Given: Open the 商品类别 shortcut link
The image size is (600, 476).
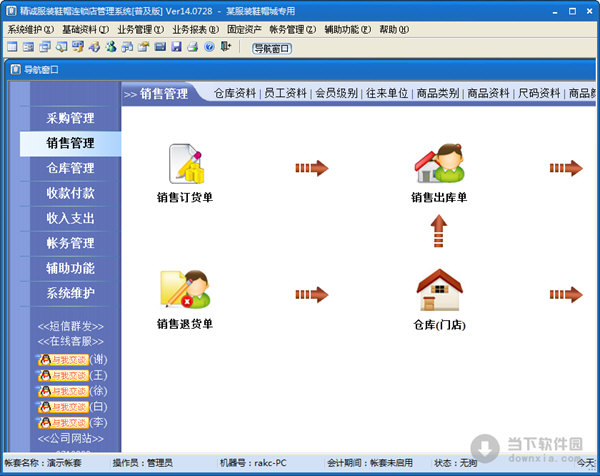Looking at the screenshot, I should pyautogui.click(x=438, y=93).
